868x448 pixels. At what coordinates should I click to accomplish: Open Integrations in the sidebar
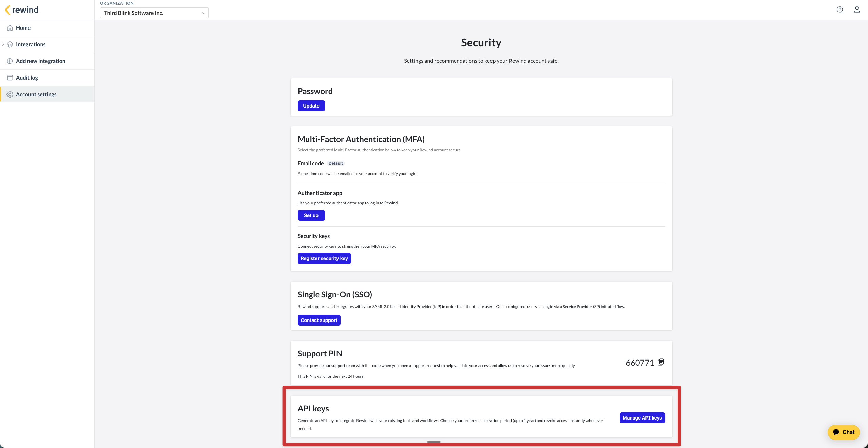(x=47, y=44)
